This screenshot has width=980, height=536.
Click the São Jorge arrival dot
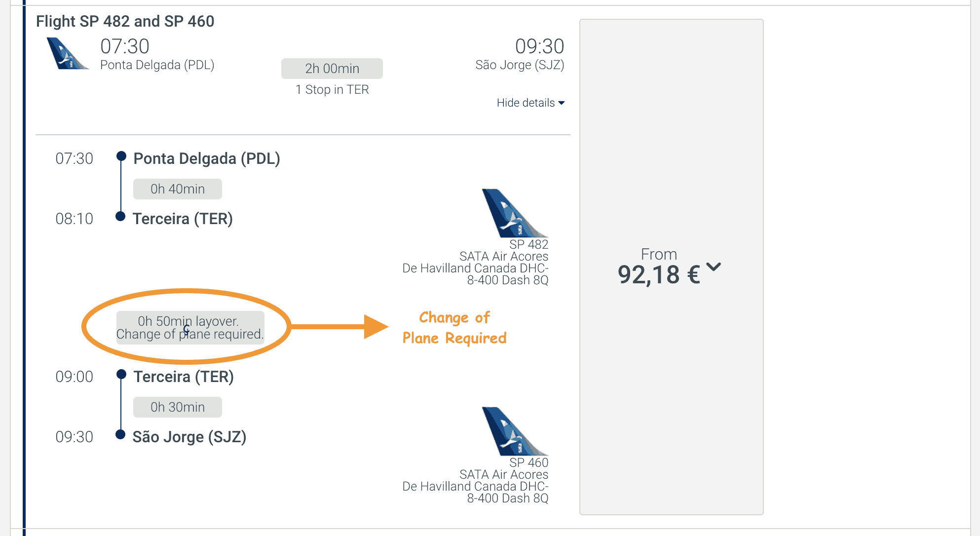[x=120, y=434]
